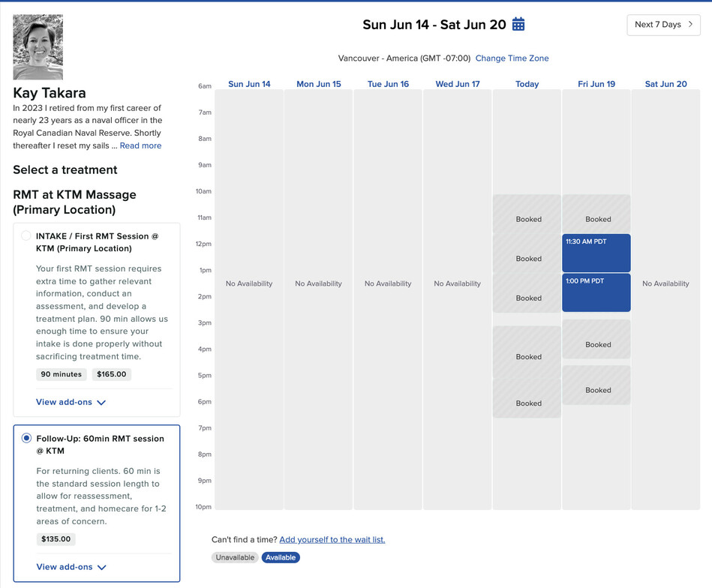This screenshot has height=588, width=712.
Task: Click Kay Takara's profile photo
Action: tap(38, 46)
